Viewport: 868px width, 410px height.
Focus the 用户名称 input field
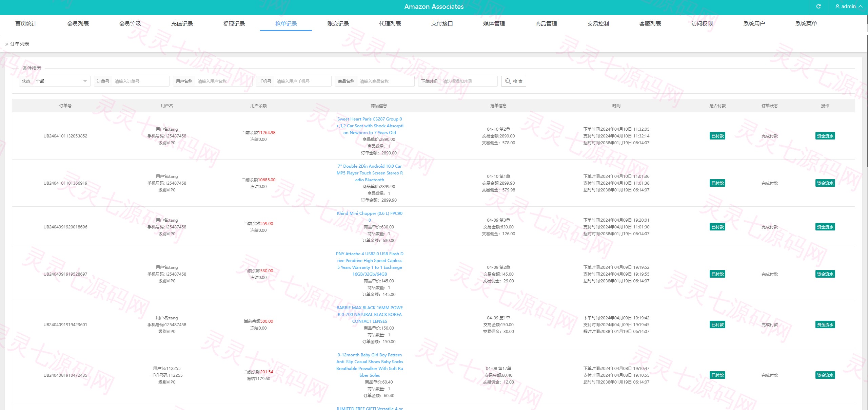point(223,81)
